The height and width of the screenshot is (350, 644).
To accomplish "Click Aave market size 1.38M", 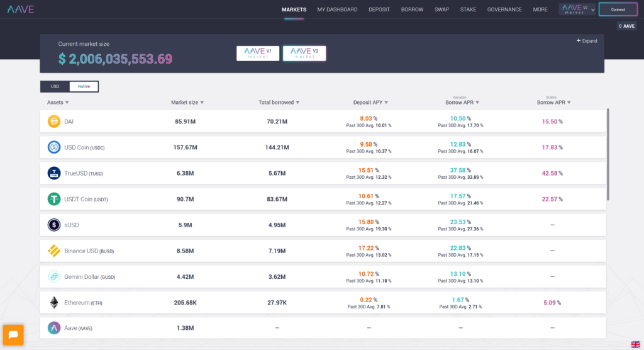I will 186,328.
